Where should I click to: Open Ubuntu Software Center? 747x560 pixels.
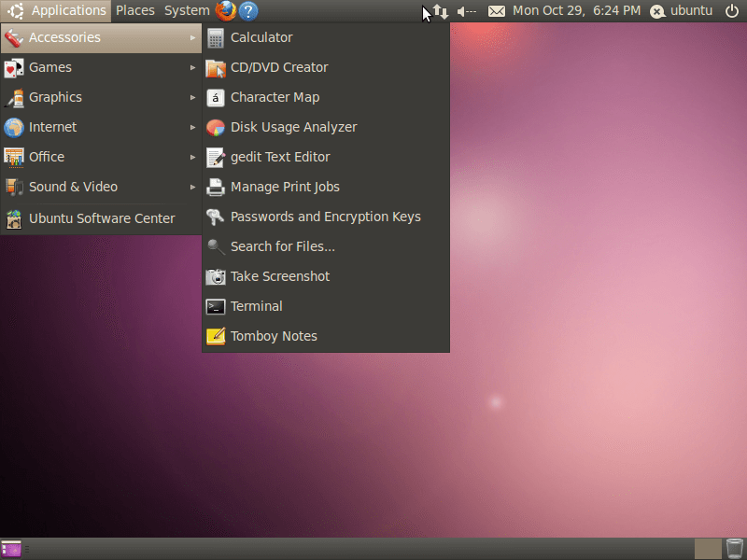coord(101,218)
